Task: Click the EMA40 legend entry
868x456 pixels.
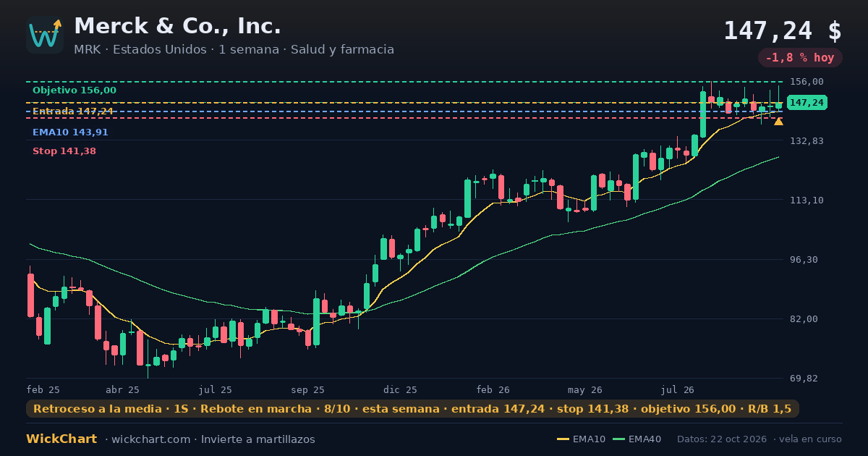Action: point(637,439)
